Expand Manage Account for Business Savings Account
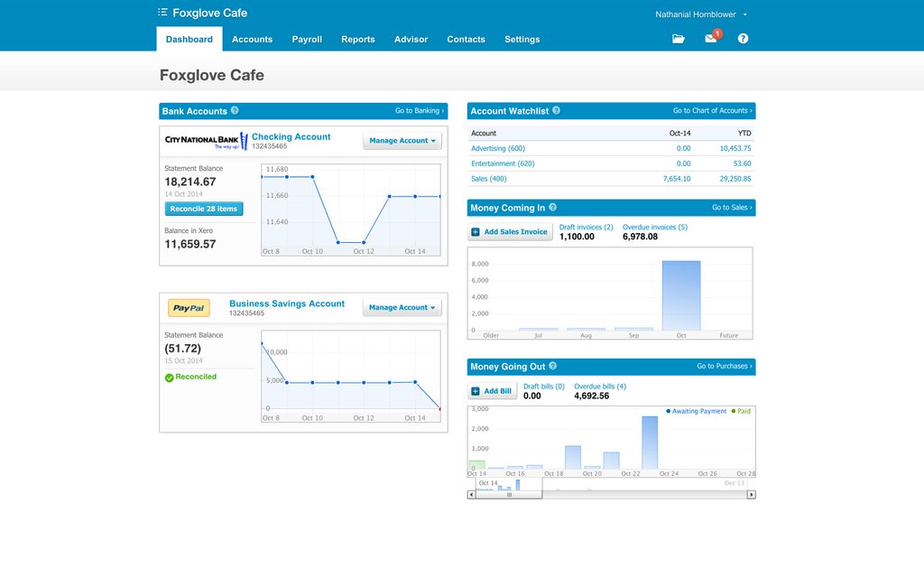 tap(402, 307)
